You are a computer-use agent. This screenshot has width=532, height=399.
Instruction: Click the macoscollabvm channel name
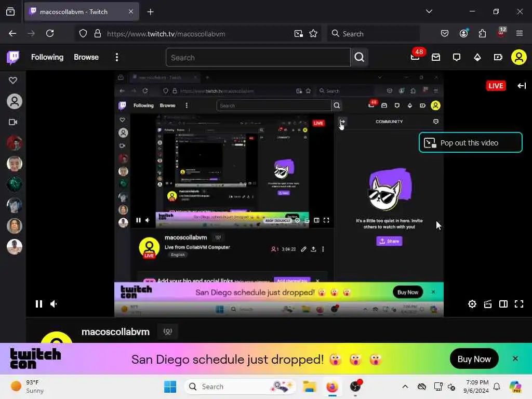coord(115,331)
